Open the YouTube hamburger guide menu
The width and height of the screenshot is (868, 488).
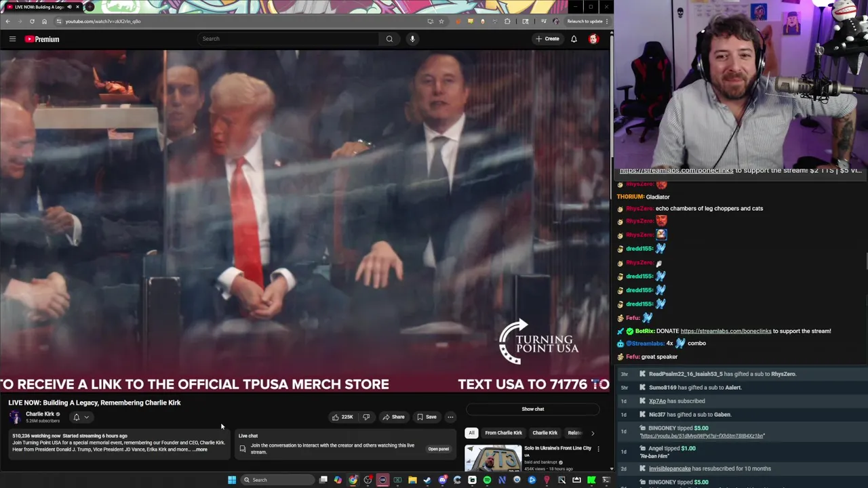click(12, 39)
